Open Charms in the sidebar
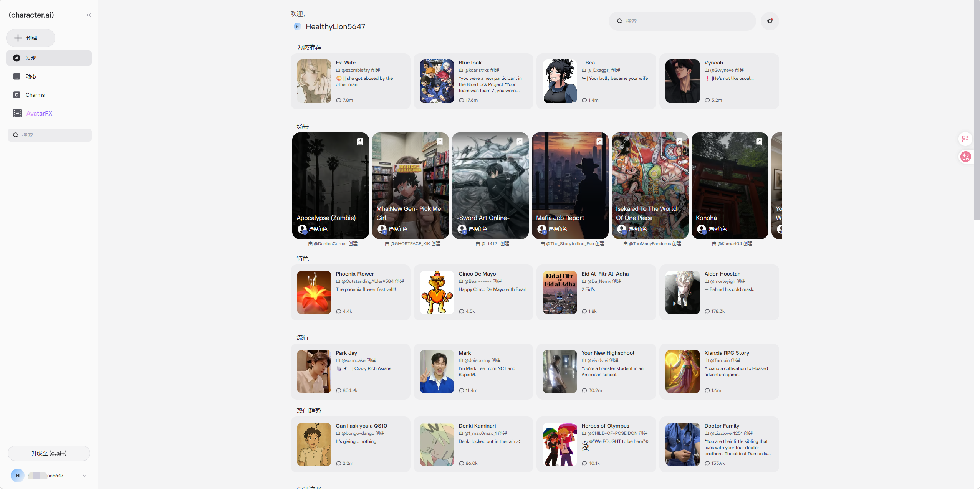Image resolution: width=980 pixels, height=489 pixels. (x=49, y=95)
